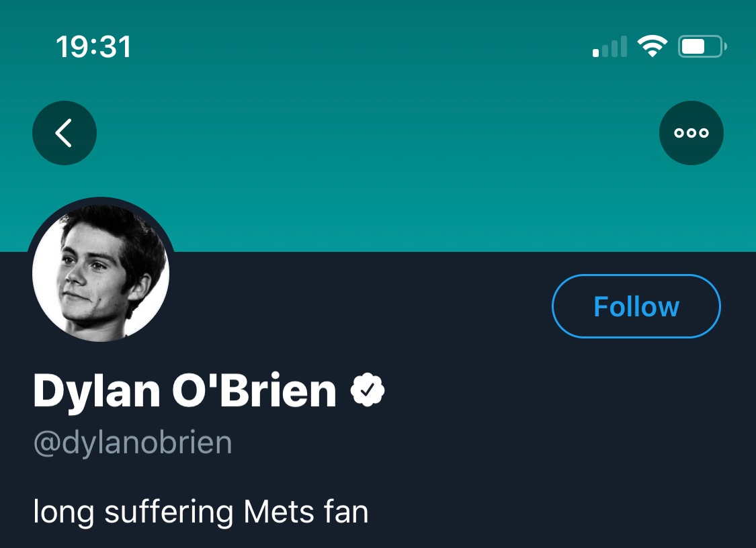Viewport: 756px width, 548px height.
Task: Toggle following state with Follow button
Action: click(x=636, y=306)
